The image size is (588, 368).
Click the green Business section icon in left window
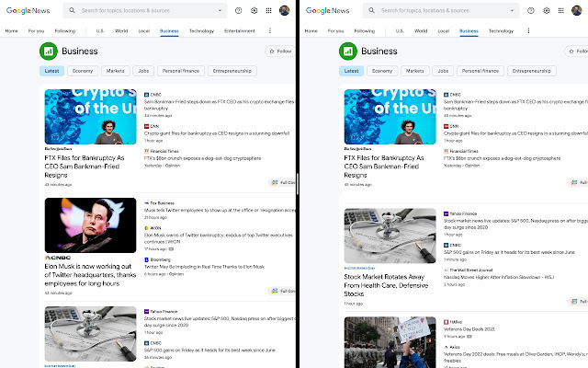click(49, 52)
